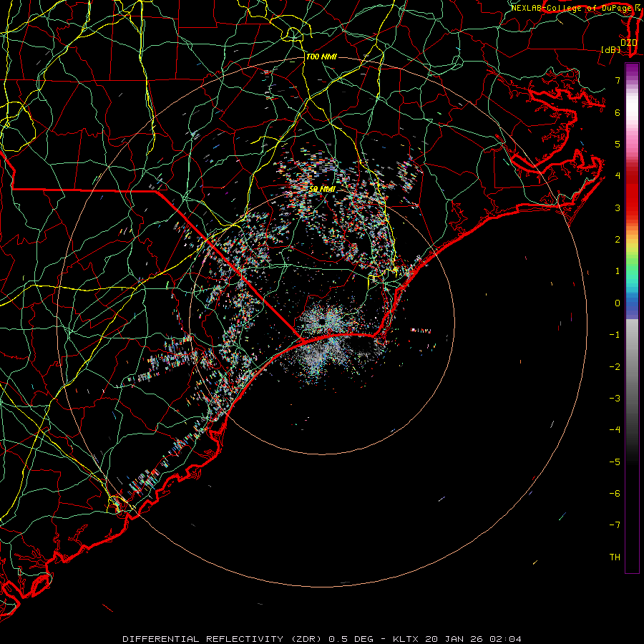Screen dimensions: 644x644
Task: Click the Differential Reflectivity KLTX caption text
Action: click(x=322, y=639)
